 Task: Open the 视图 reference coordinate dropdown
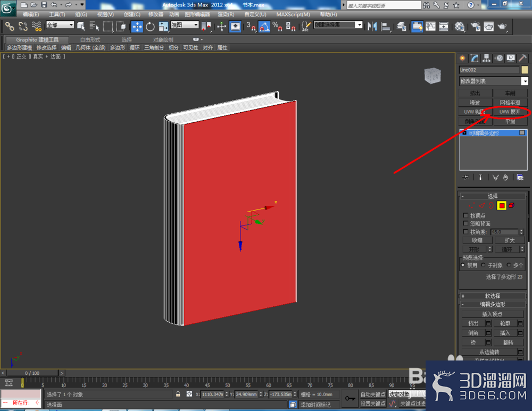click(185, 25)
